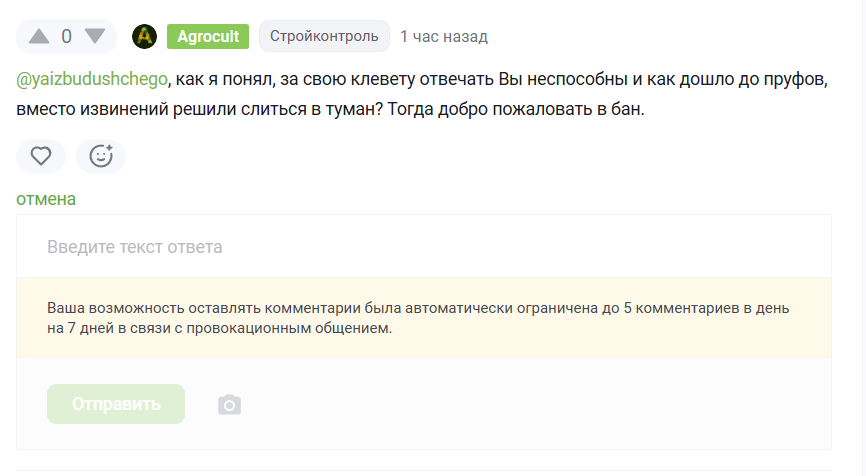Image resolution: width=866 pixels, height=476 pixels.
Task: Click the comment rating score 0
Action: tap(67, 37)
